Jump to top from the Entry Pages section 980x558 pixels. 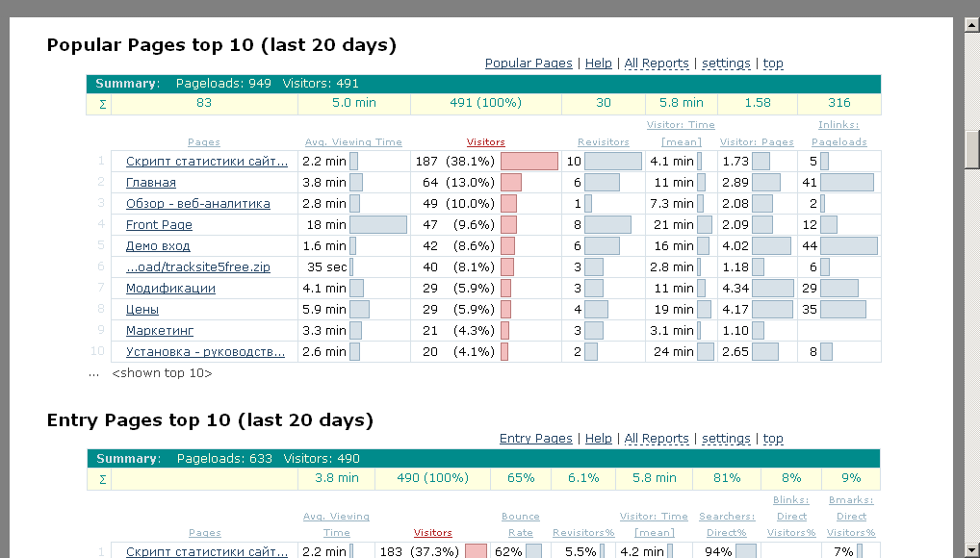pyautogui.click(x=773, y=439)
